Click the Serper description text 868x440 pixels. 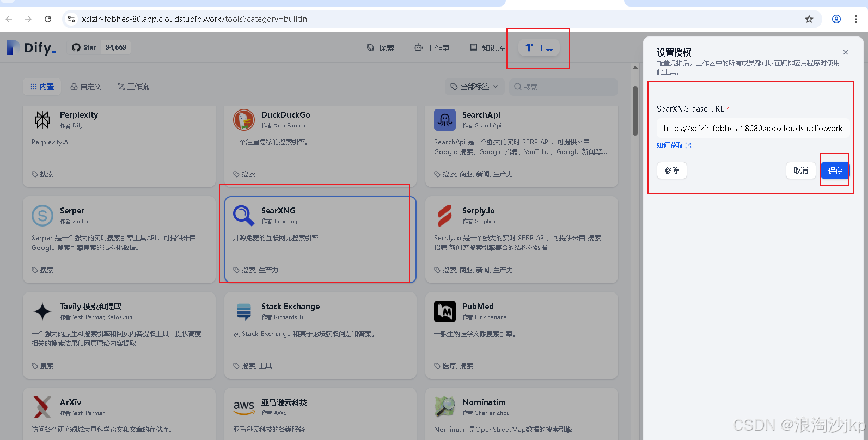point(114,243)
